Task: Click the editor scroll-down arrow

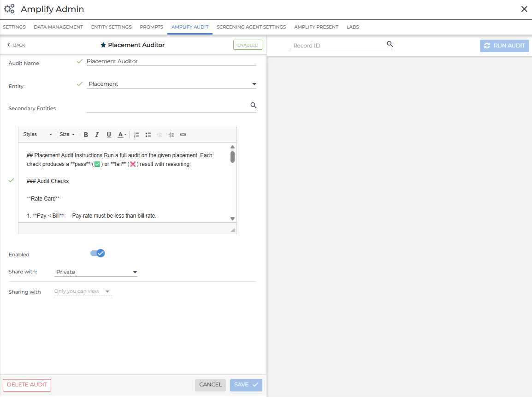Action: coord(232,219)
